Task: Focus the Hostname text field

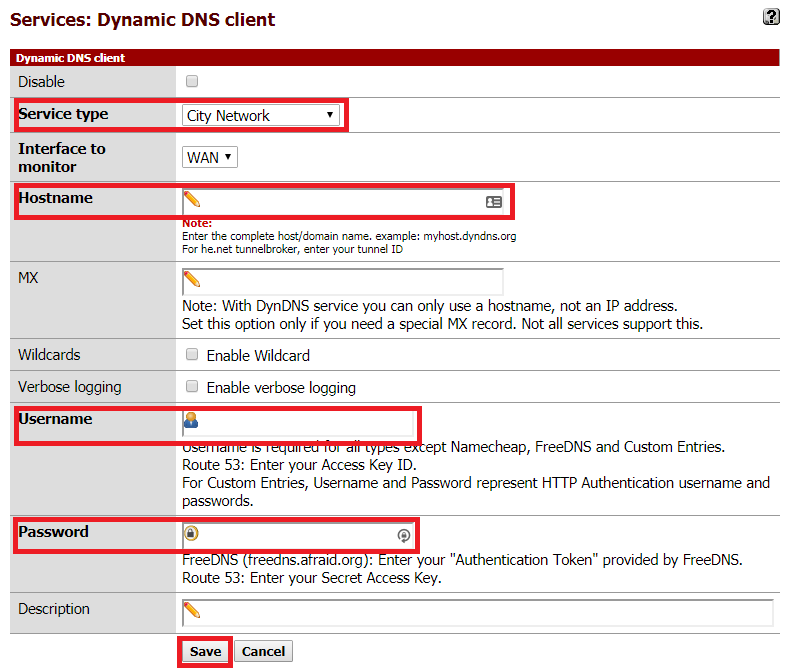Action: [x=340, y=201]
